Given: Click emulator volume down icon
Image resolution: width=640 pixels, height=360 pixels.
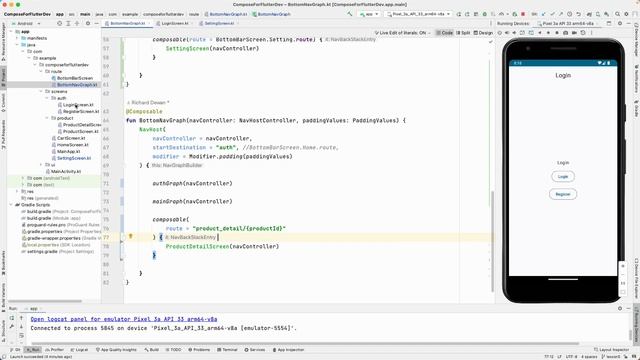Looking at the screenshot, I should tap(514, 33).
